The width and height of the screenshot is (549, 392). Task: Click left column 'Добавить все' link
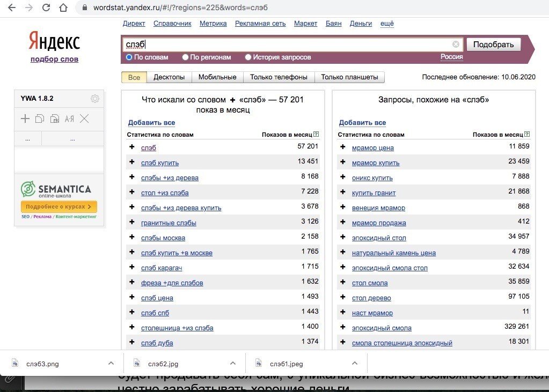151,122
